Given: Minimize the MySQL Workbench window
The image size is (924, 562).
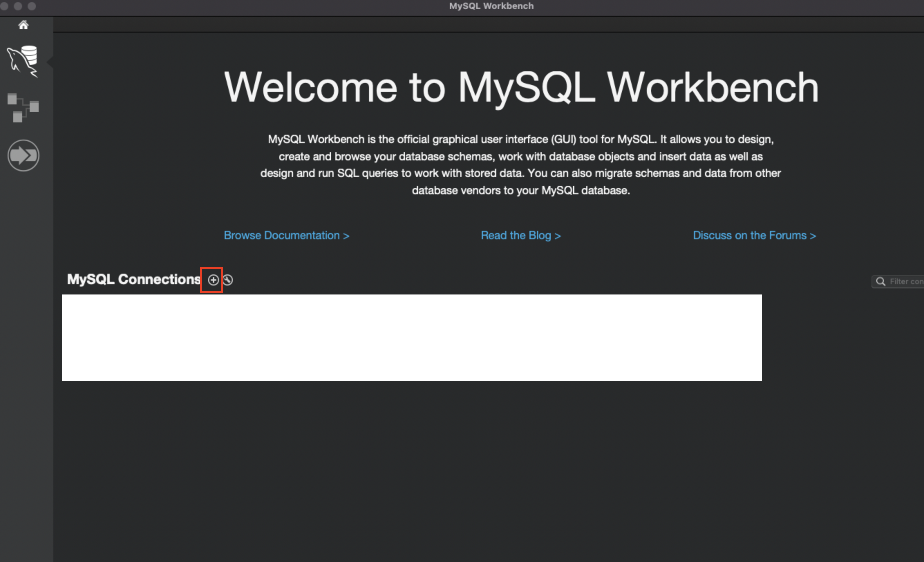Looking at the screenshot, I should pos(18,6).
